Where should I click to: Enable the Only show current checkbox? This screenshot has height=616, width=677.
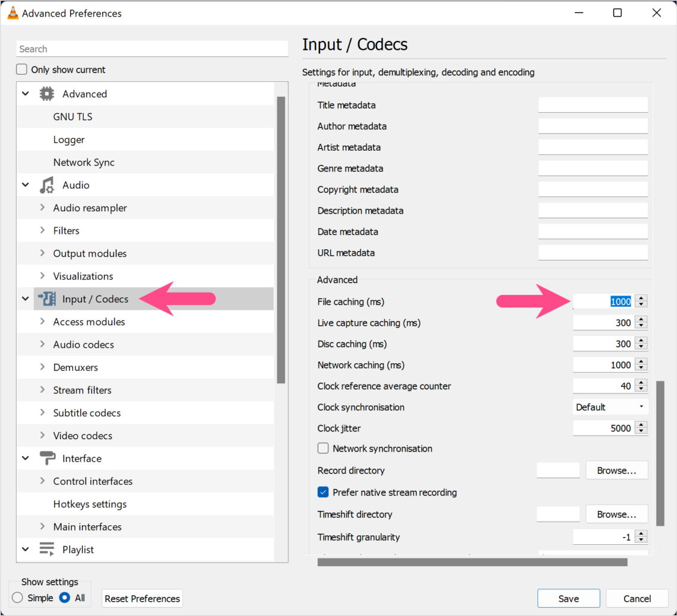(x=22, y=69)
